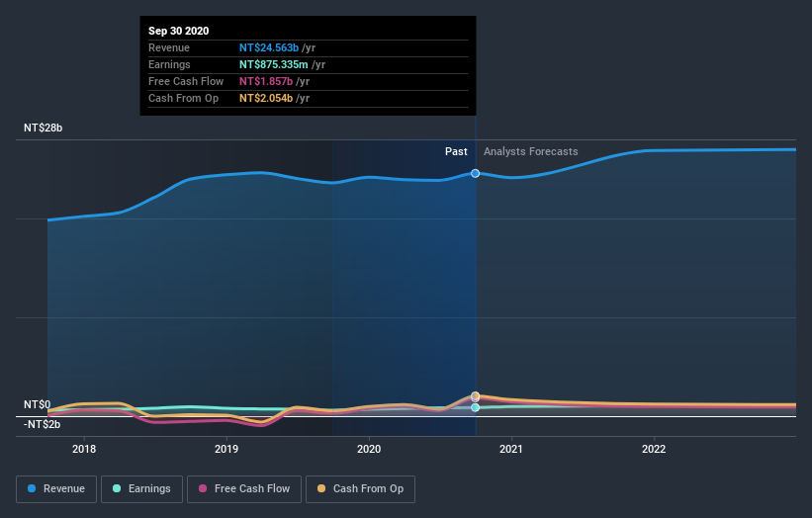Click the Cash From Op orange data point marker
The image size is (812, 518).
point(475,395)
